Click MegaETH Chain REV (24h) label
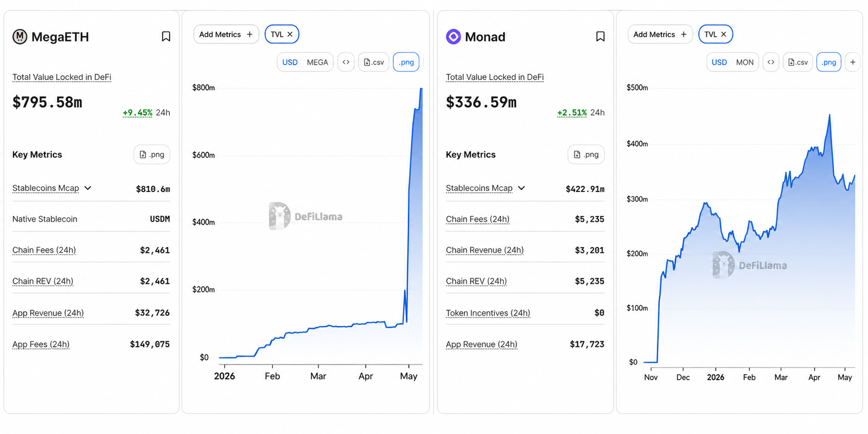 43,281
